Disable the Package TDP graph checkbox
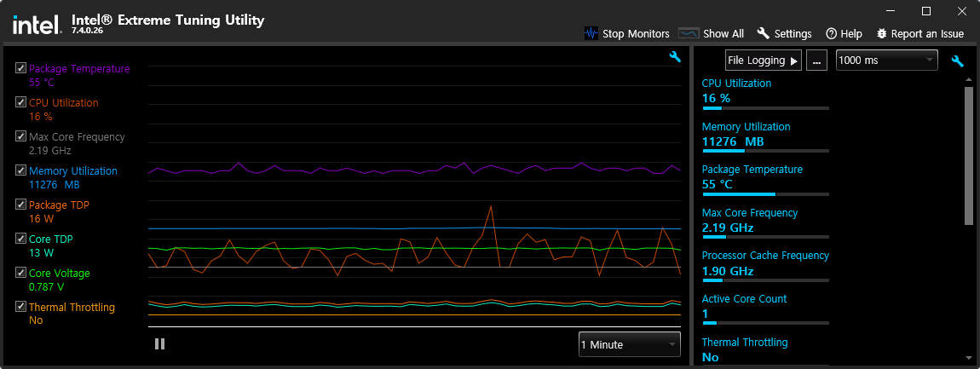 pos(20,205)
